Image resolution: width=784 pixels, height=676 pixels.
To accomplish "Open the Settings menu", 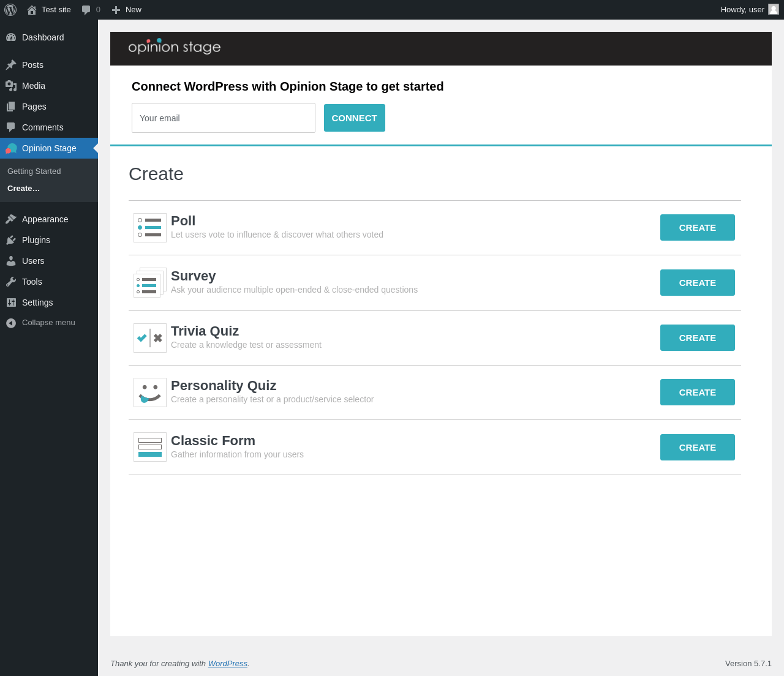I will click(x=49, y=302).
